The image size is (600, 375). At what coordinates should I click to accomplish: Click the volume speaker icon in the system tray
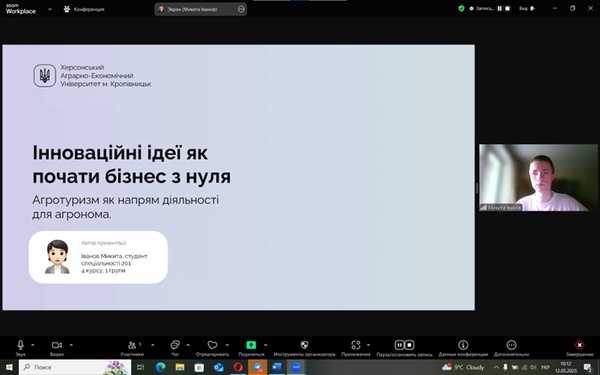pyautogui.click(x=533, y=367)
